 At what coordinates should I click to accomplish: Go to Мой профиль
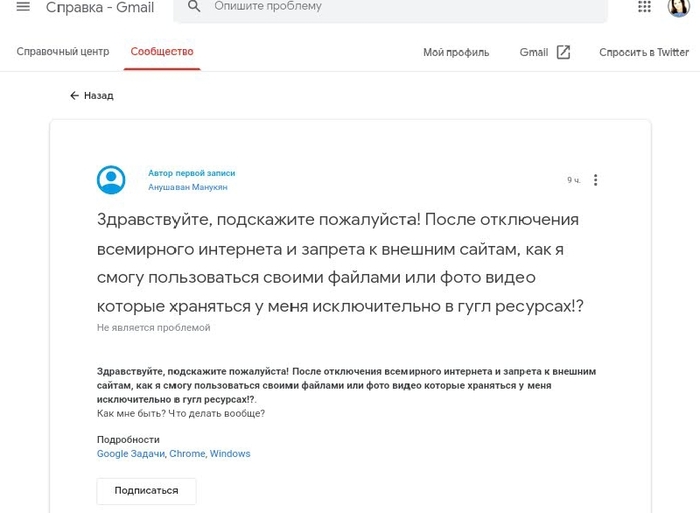coord(456,53)
